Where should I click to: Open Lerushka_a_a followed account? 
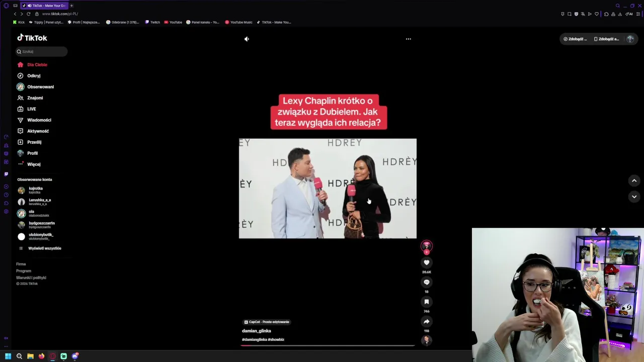pyautogui.click(x=35, y=202)
